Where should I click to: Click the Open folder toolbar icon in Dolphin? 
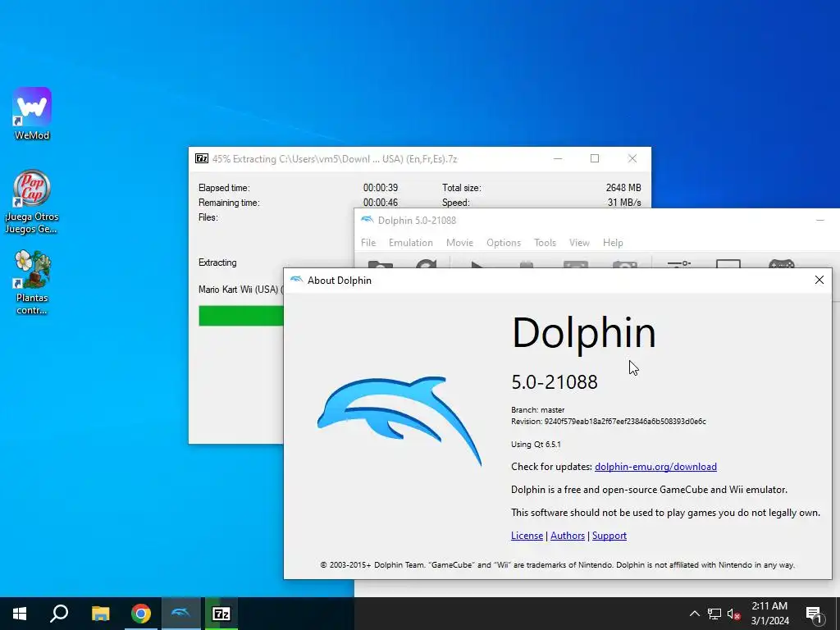(x=381, y=264)
